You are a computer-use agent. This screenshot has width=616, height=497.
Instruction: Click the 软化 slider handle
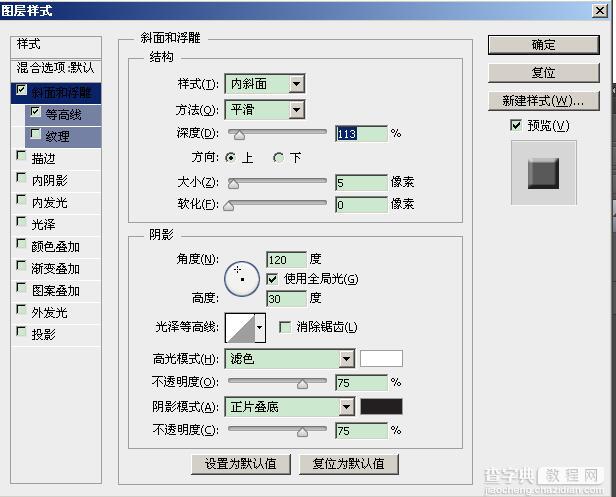[229, 205]
